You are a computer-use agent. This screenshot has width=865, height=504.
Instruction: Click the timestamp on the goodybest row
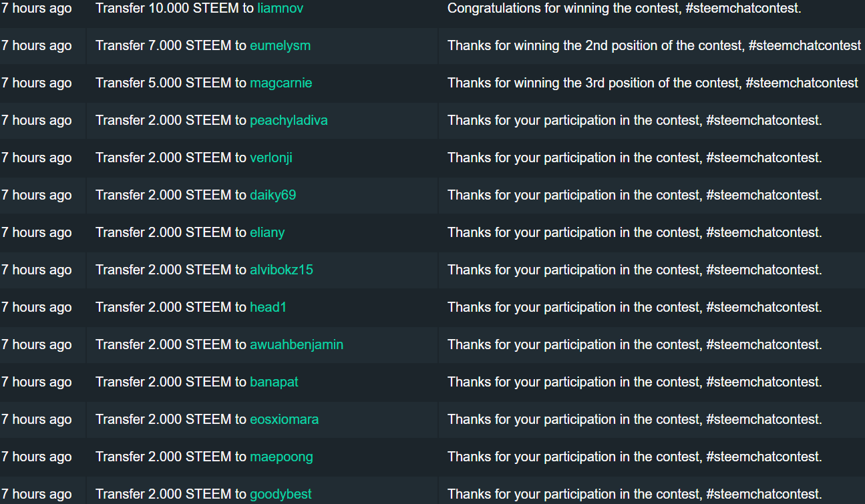(37, 495)
